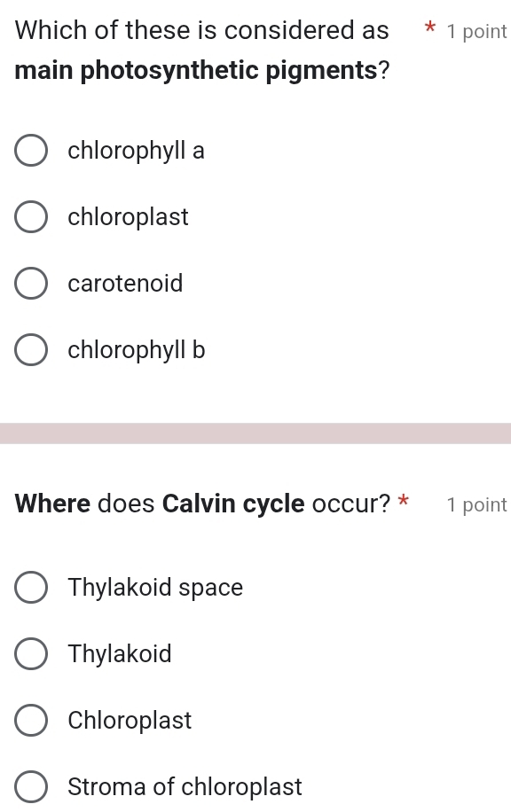The image size is (511, 812).
Task: Click the carotenoid answer label
Action: click(x=125, y=283)
